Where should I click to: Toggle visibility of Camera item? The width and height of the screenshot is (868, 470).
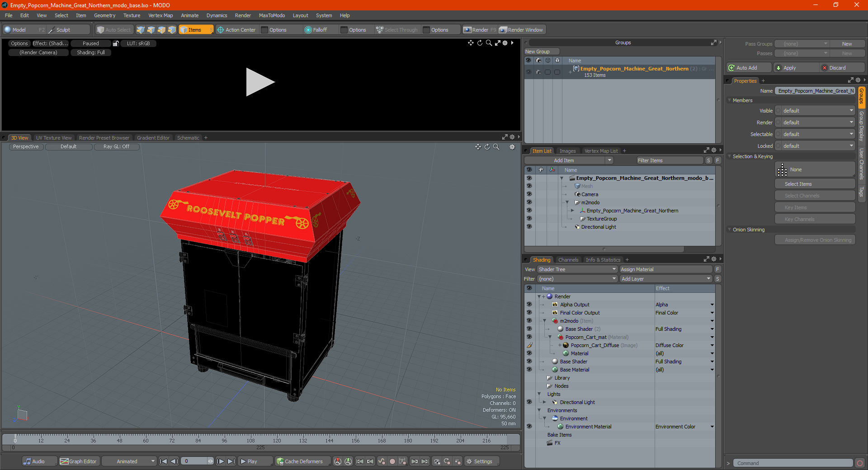pos(529,194)
